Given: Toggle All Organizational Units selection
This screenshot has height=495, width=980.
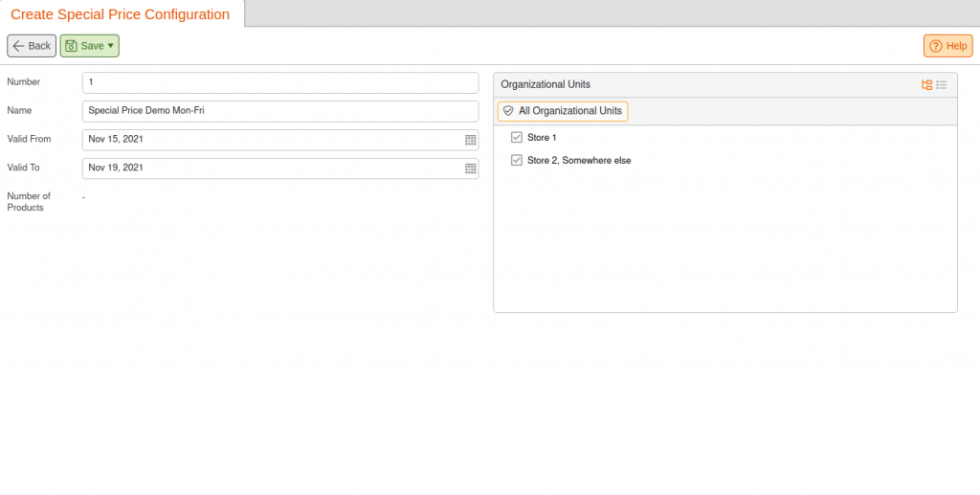Looking at the screenshot, I should tap(563, 111).
